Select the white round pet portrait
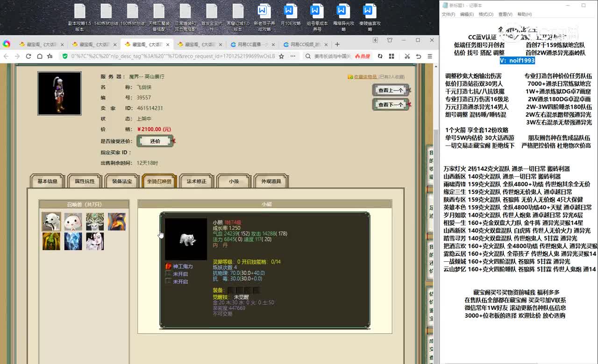 click(73, 221)
